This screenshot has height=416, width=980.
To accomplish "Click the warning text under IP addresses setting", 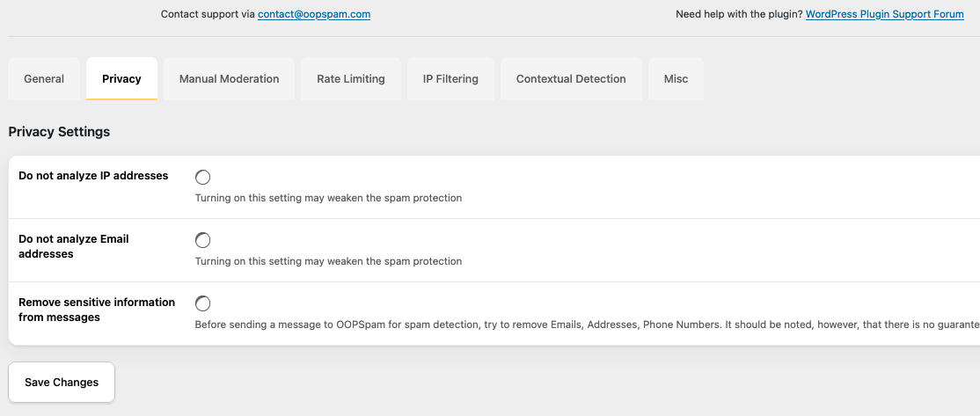I will point(328,198).
